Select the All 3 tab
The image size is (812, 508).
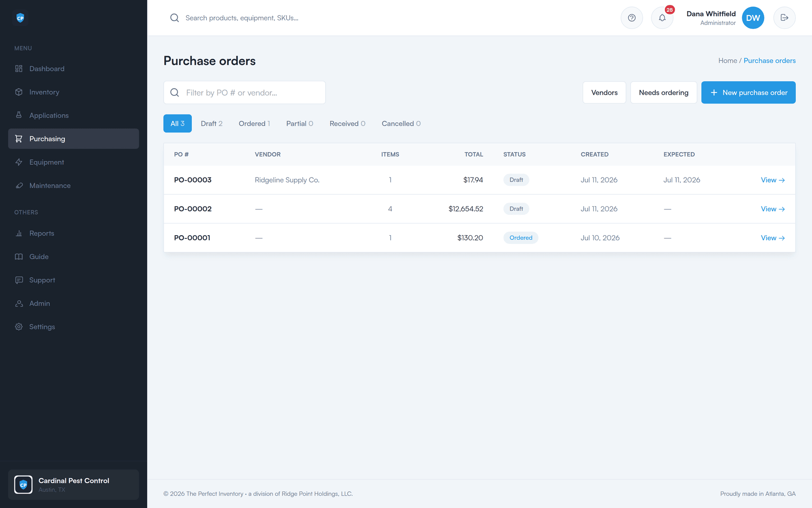click(x=177, y=124)
